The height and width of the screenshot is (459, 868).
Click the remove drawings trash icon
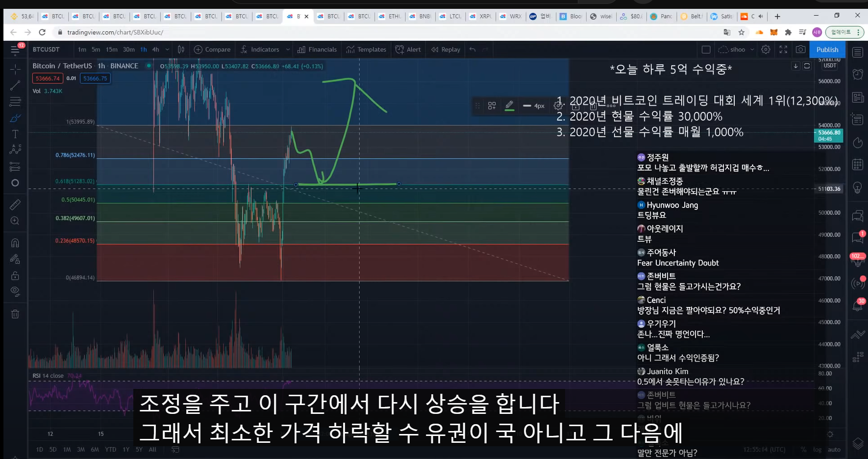pyautogui.click(x=15, y=314)
